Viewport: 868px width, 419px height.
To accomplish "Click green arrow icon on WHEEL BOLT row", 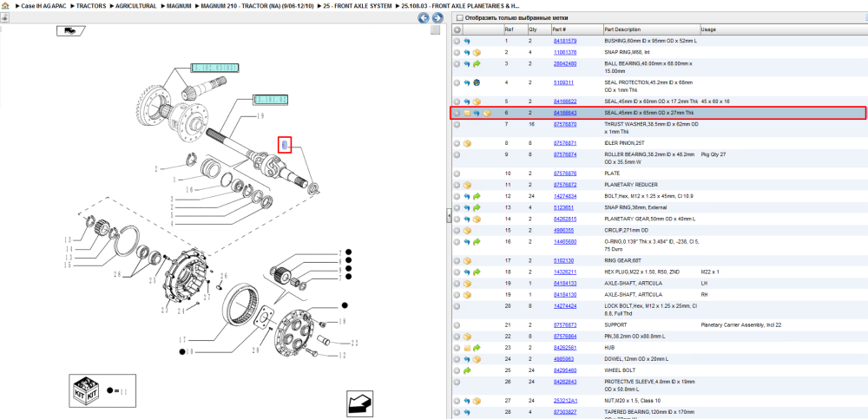I will point(467,370).
